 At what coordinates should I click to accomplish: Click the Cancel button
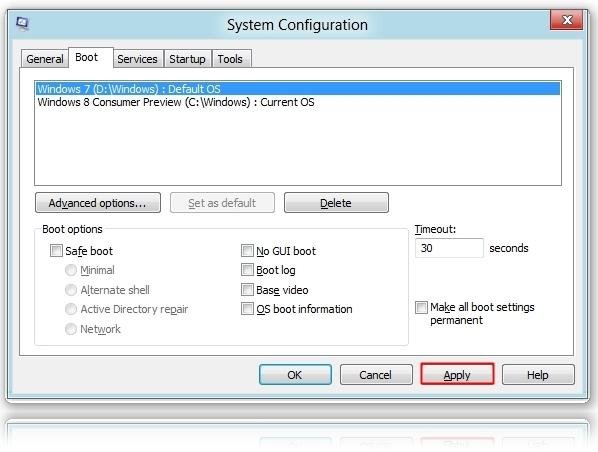[x=376, y=375]
